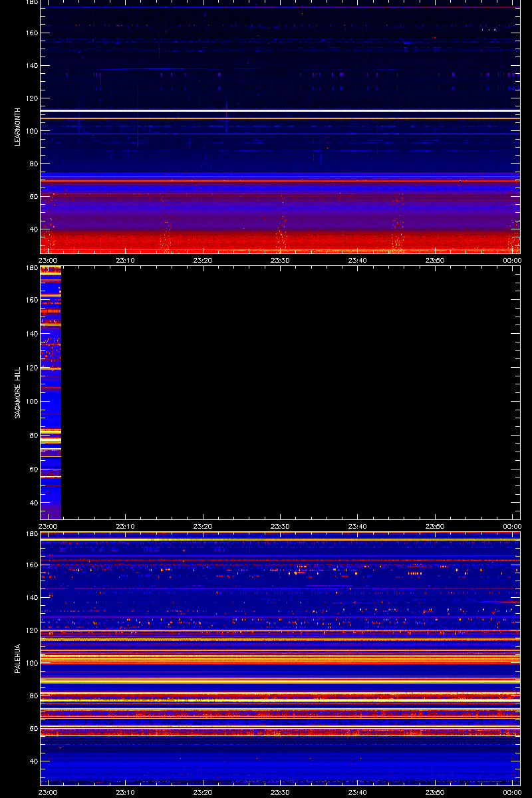Viewport: 532px width, 798px height.
Task: Select the 140 tick on Learmonth axis
Action: pyautogui.click(x=31, y=66)
